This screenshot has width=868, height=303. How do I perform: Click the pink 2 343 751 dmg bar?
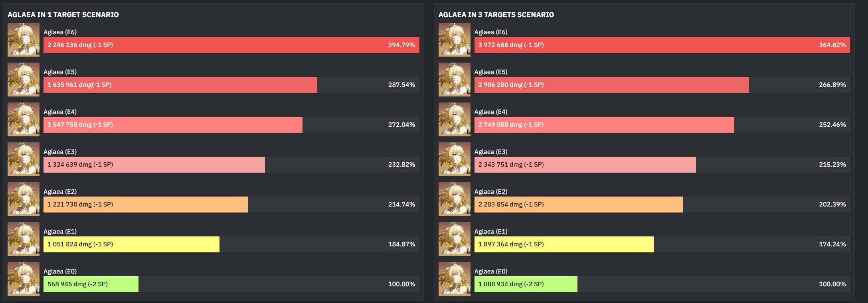click(585, 165)
